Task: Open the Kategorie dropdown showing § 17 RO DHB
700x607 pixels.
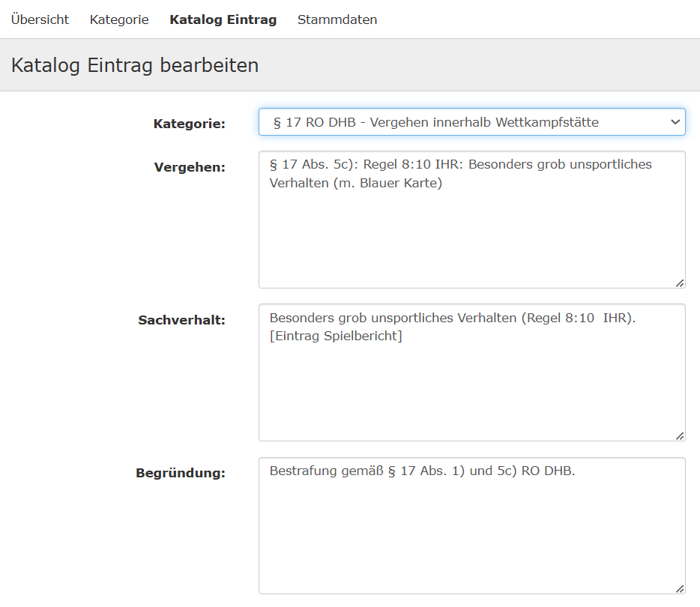Action: [x=465, y=122]
